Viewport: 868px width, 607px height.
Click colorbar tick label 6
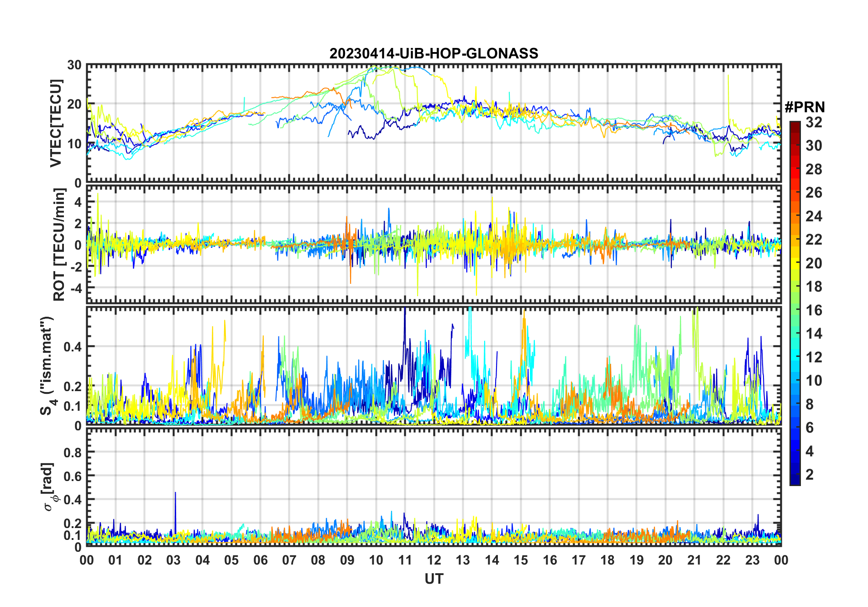[x=810, y=428]
